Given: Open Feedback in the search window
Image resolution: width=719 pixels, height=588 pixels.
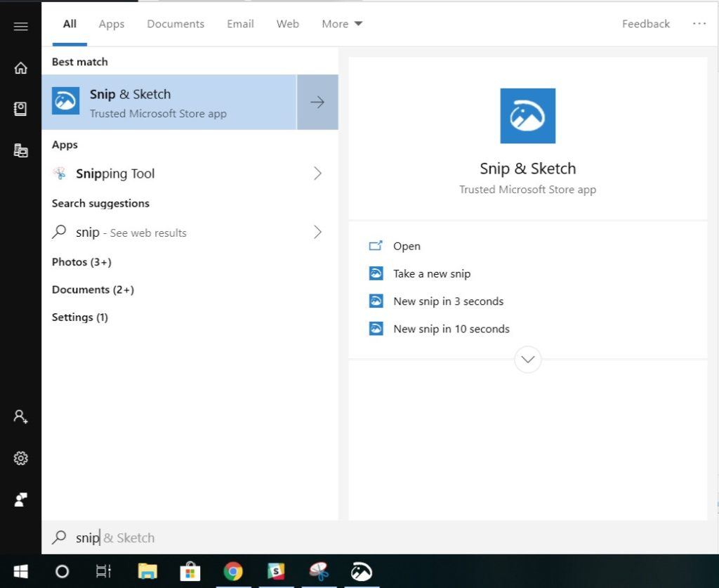Looking at the screenshot, I should (645, 23).
